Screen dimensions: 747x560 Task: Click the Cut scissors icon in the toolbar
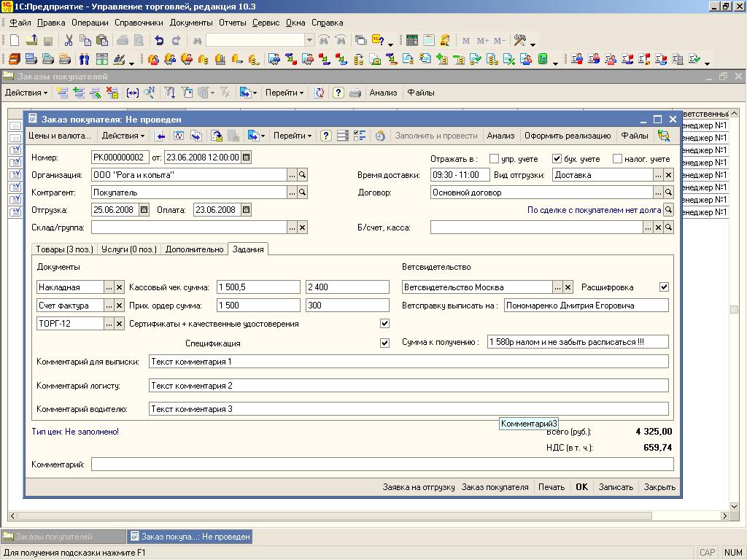coord(69,41)
